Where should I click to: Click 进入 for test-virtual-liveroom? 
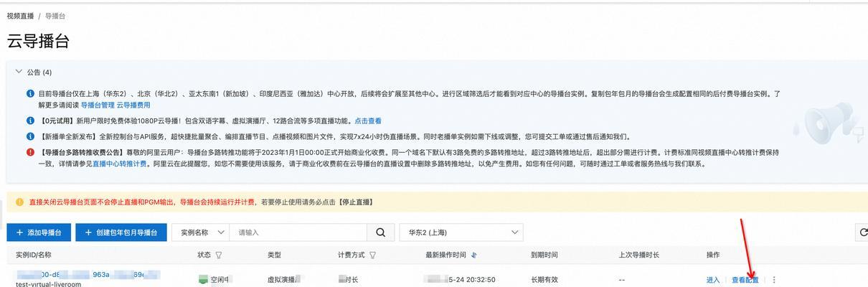click(x=713, y=280)
